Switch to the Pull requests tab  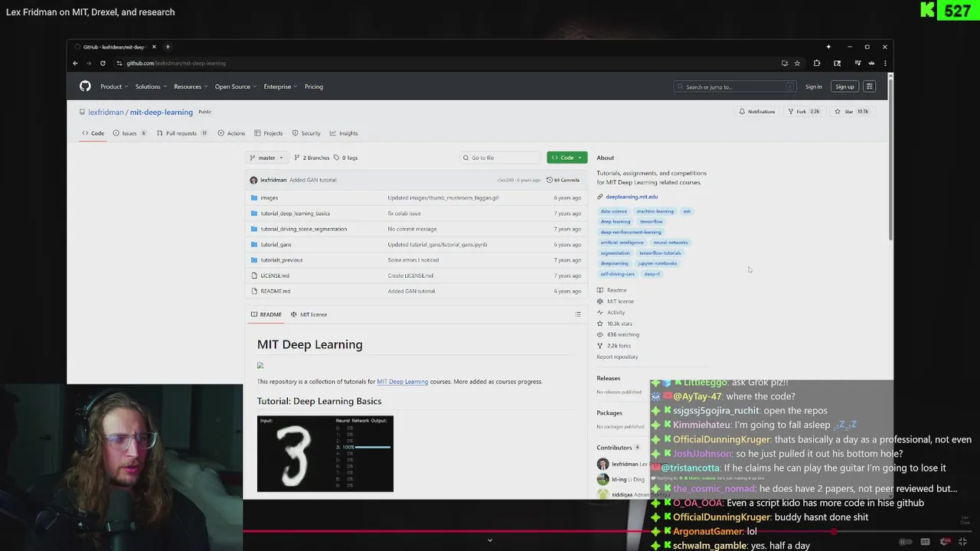[x=181, y=133]
